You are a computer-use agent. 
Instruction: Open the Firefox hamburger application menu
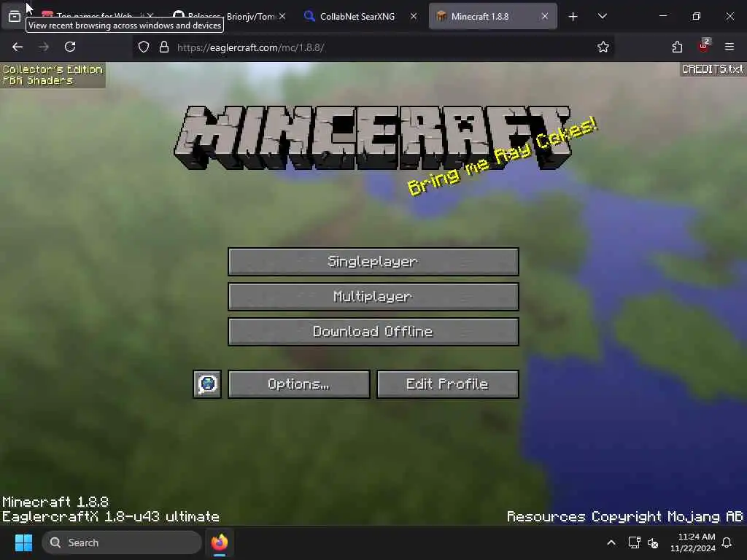pyautogui.click(x=729, y=47)
